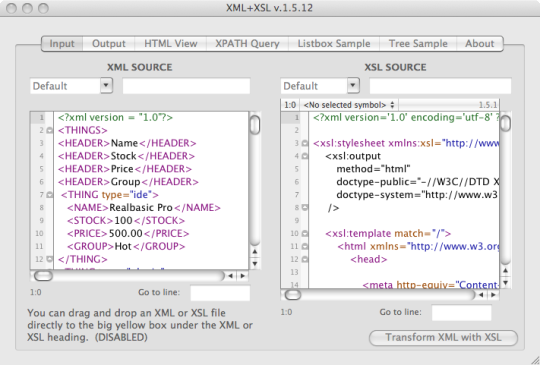Screen dimensions: 540x365
Task: Click XML line number 1 in gutter
Action: 41,117
